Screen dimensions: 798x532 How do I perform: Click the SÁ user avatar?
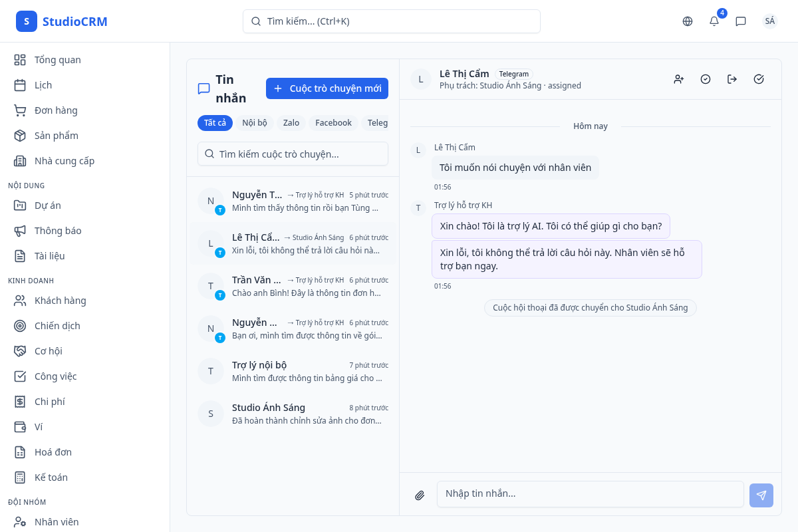pyautogui.click(x=770, y=21)
